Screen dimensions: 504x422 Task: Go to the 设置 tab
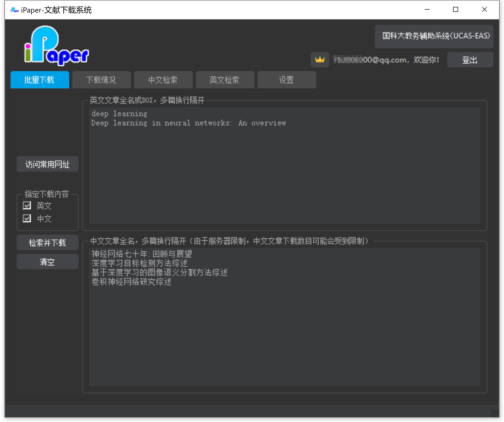[287, 80]
